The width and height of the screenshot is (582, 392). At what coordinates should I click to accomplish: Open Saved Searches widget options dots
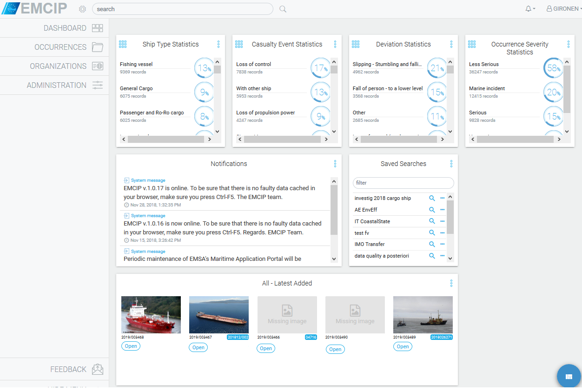click(x=451, y=164)
